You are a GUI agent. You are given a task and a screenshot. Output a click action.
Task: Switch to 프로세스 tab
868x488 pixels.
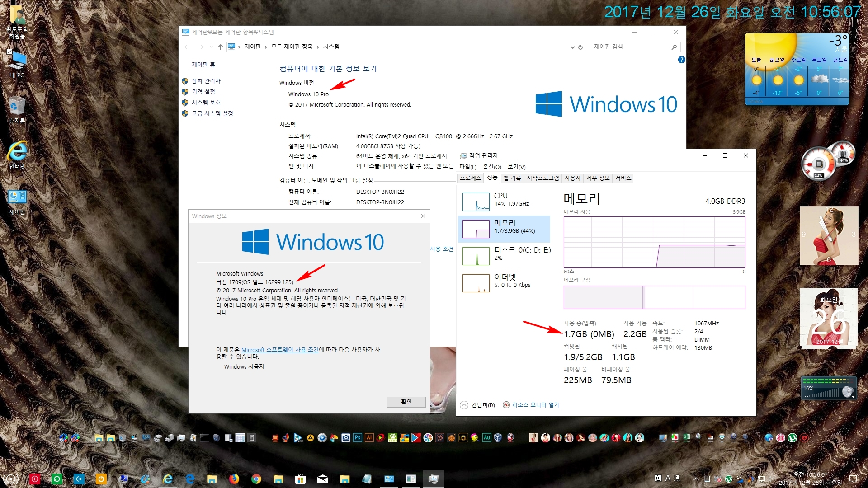coord(470,178)
